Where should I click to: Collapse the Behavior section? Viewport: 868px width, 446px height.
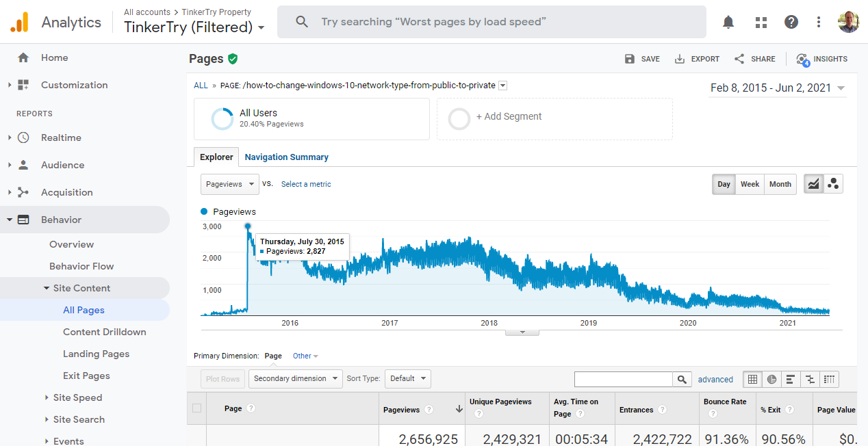click(10, 220)
